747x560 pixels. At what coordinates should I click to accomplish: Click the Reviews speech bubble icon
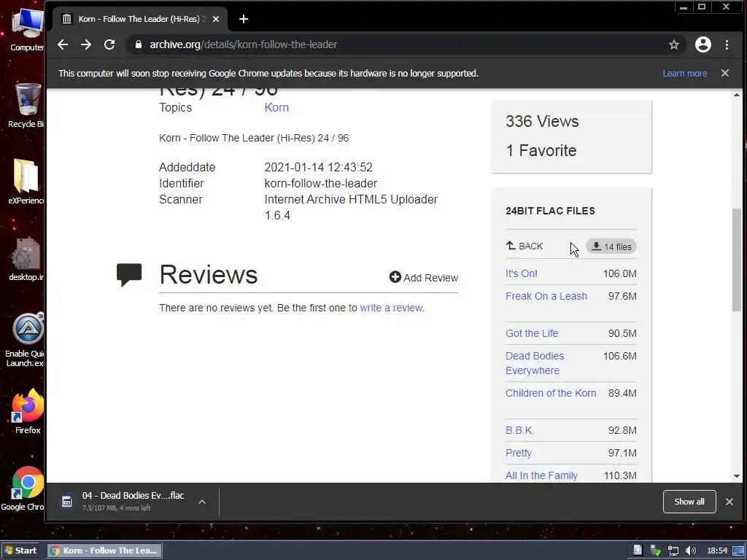(129, 275)
